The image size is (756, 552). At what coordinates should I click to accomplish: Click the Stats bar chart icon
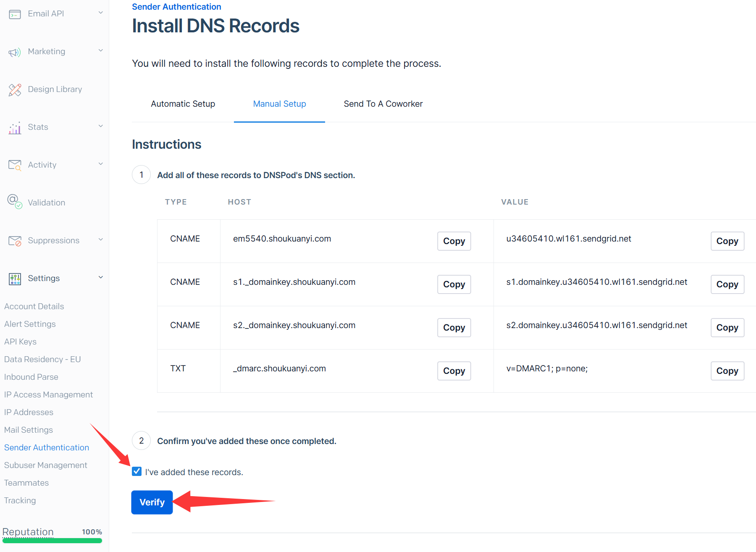pyautogui.click(x=15, y=128)
